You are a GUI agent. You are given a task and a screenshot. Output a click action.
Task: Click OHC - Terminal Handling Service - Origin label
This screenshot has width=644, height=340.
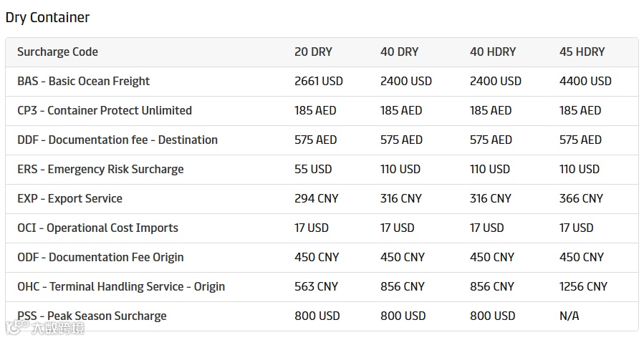pyautogui.click(x=121, y=286)
